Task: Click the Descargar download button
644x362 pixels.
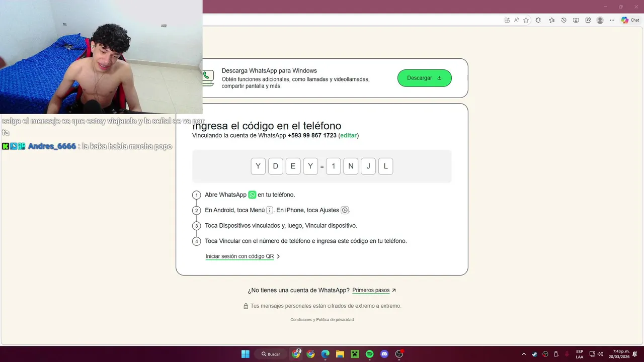Action: pyautogui.click(x=425, y=78)
